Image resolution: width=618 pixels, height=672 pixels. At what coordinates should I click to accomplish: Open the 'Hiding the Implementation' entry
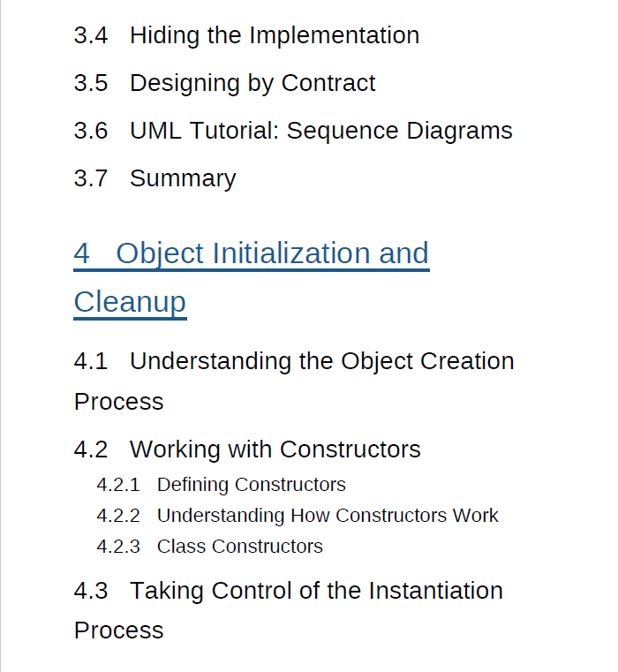[x=274, y=35]
